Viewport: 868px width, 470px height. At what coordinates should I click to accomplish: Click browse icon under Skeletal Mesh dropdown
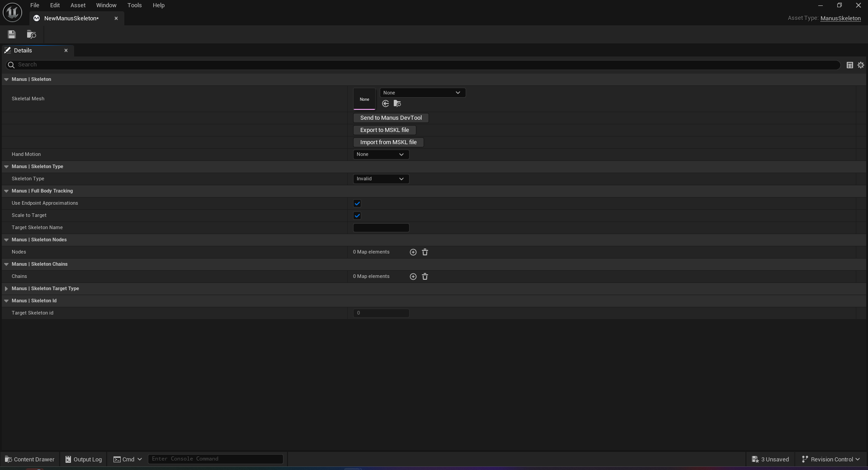point(397,103)
